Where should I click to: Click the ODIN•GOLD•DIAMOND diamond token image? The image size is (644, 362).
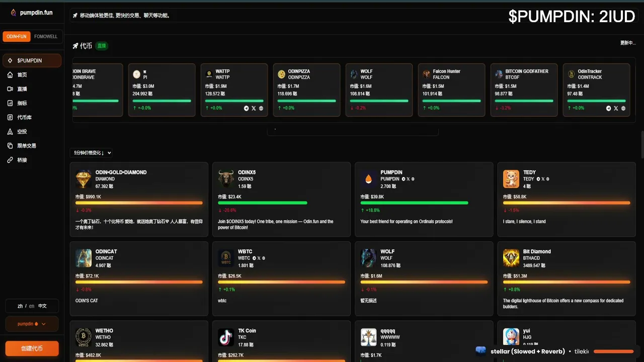coord(84,179)
